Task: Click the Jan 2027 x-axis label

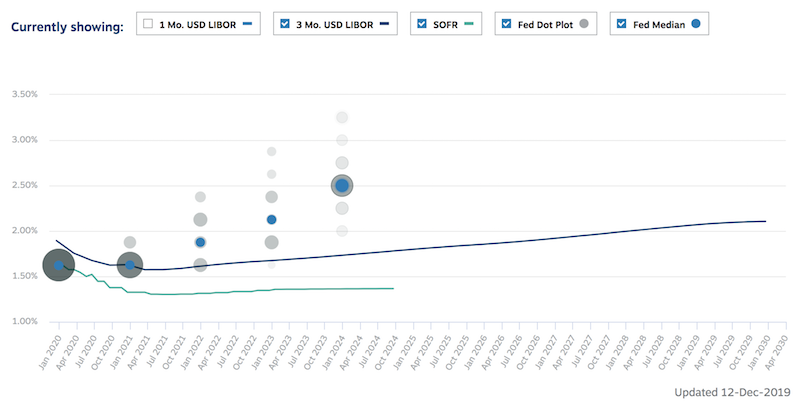Action: (x=546, y=352)
